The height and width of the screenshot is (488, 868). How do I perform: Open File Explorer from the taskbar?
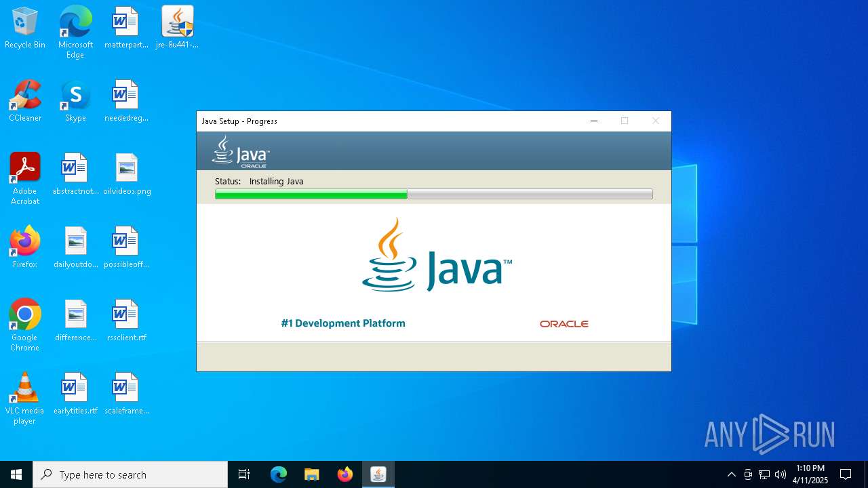pos(312,474)
